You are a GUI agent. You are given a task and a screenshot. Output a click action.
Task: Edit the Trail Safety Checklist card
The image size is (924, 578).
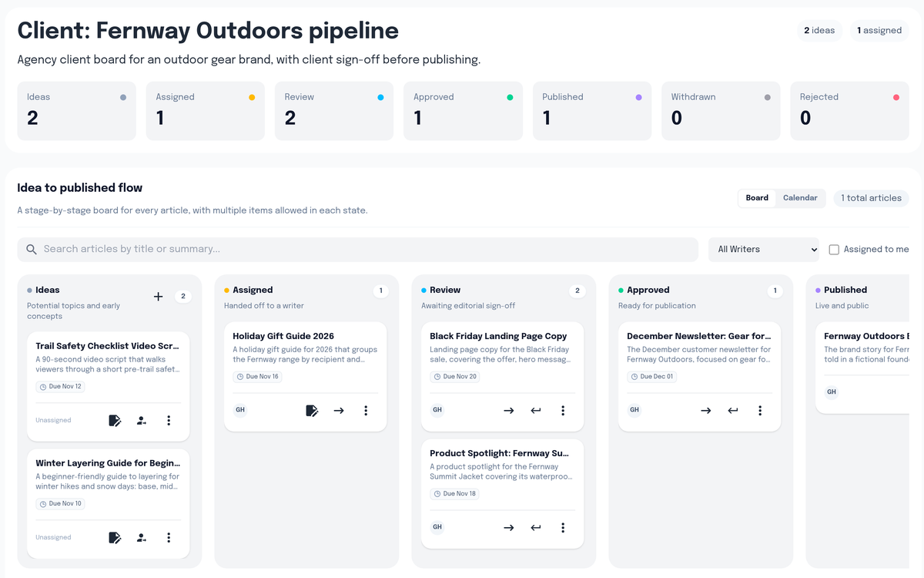[x=115, y=420]
